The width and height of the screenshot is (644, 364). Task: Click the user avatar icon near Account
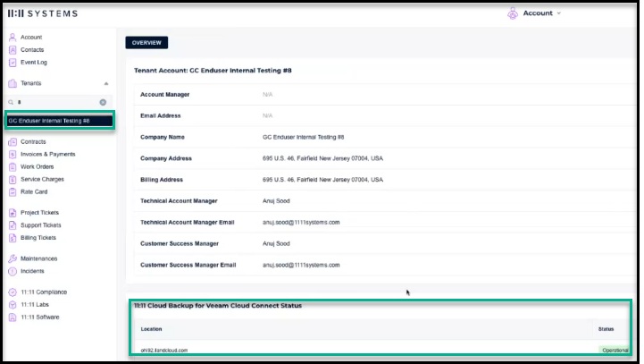tap(513, 13)
